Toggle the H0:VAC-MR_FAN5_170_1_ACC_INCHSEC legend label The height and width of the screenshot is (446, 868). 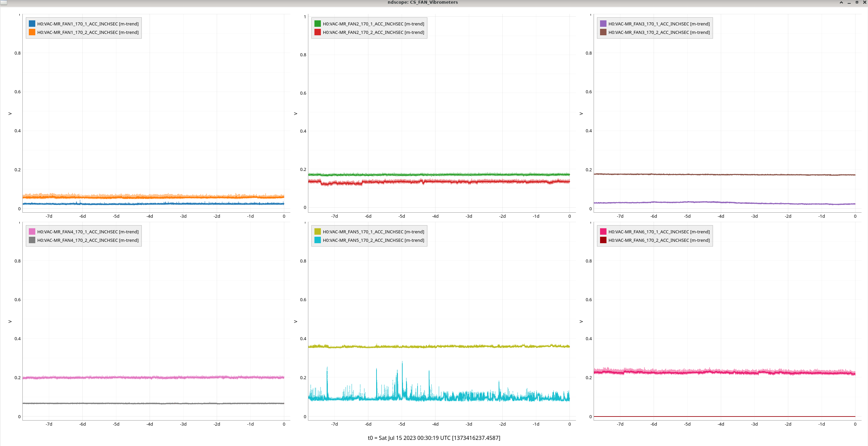tap(373, 232)
